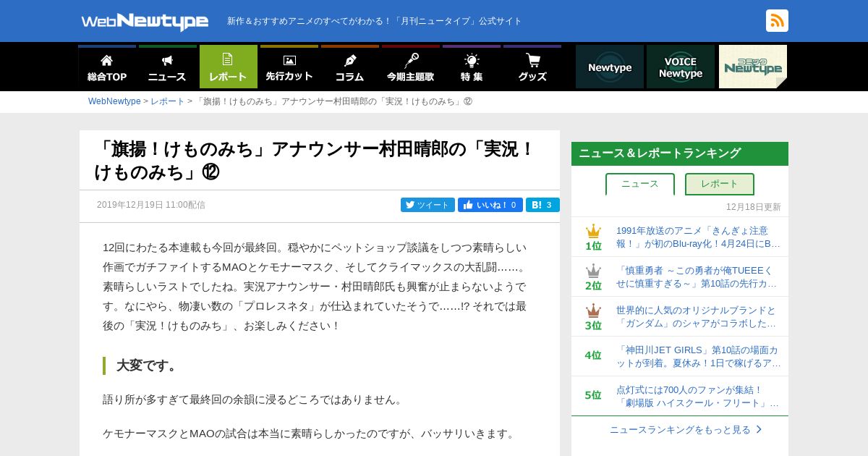Click the current article breadcrumb text
This screenshot has height=456, width=868.
(333, 101)
